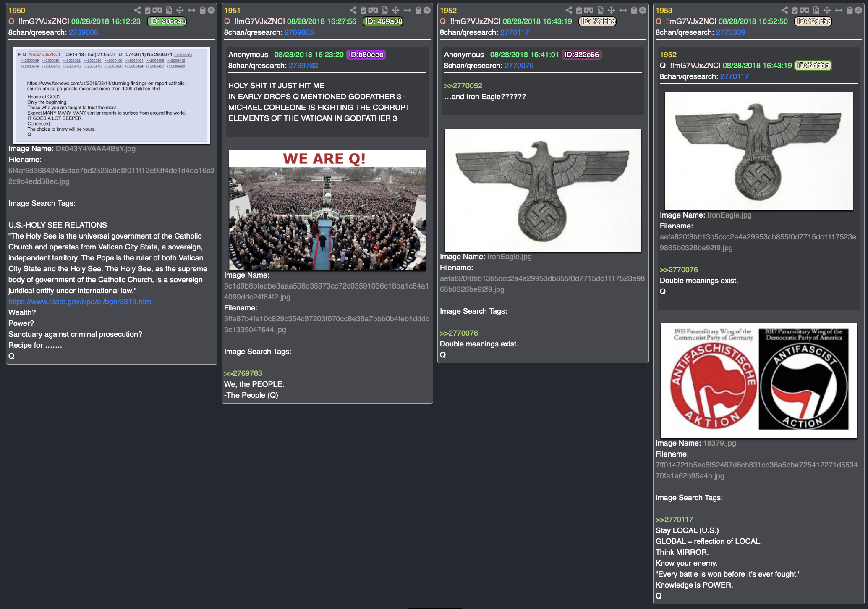Open the Antifaschistische Aktion comparison image
Viewport: 868px width, 609px height.
pos(759,381)
